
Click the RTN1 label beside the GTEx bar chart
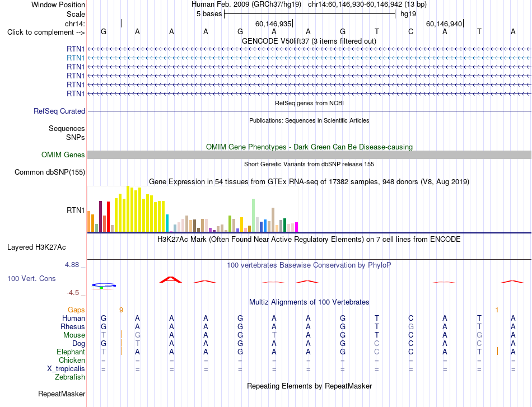tap(76, 210)
